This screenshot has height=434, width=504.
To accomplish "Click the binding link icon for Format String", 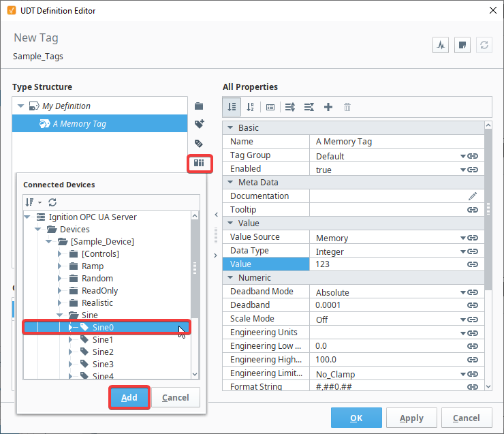I will click(473, 387).
